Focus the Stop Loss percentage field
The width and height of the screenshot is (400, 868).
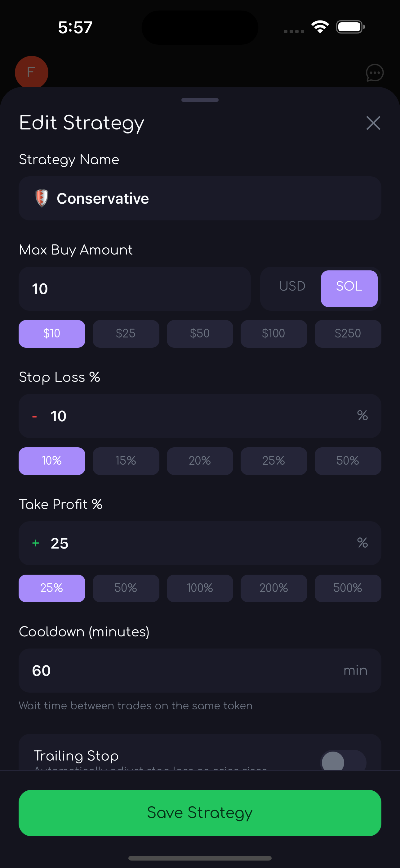click(x=200, y=416)
